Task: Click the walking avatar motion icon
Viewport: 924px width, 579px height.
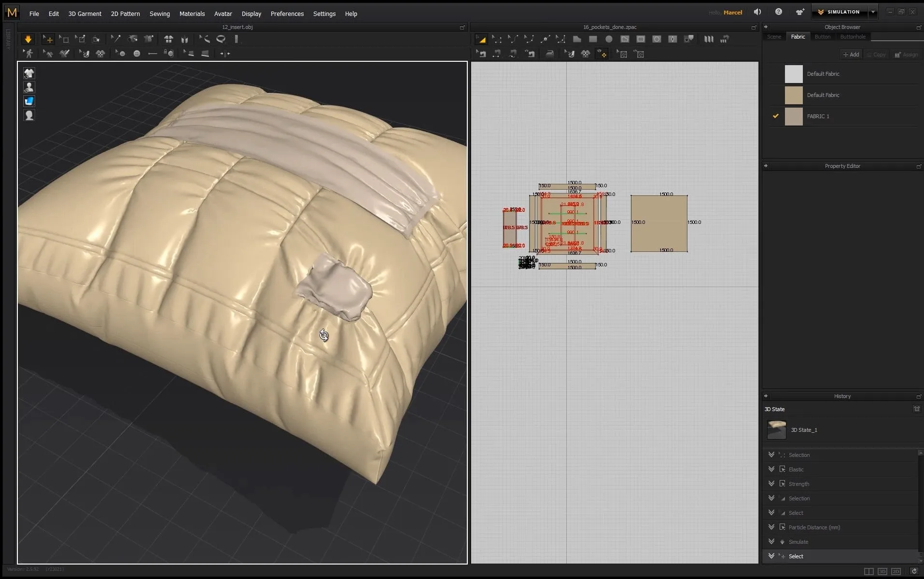Action: pyautogui.click(x=28, y=54)
